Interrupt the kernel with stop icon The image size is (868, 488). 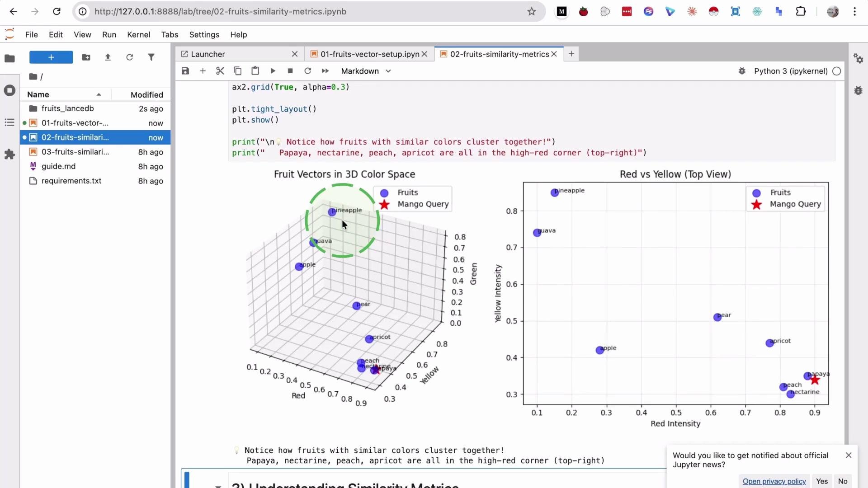pyautogui.click(x=290, y=71)
